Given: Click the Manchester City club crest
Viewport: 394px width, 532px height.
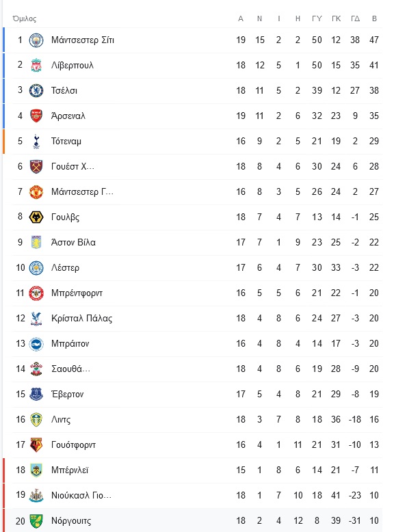Looking at the screenshot, I should [36, 40].
